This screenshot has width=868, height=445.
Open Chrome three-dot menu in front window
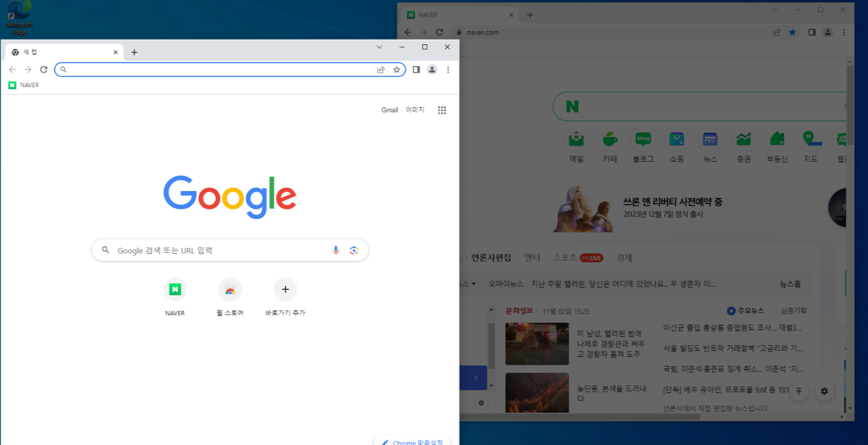pyautogui.click(x=448, y=69)
